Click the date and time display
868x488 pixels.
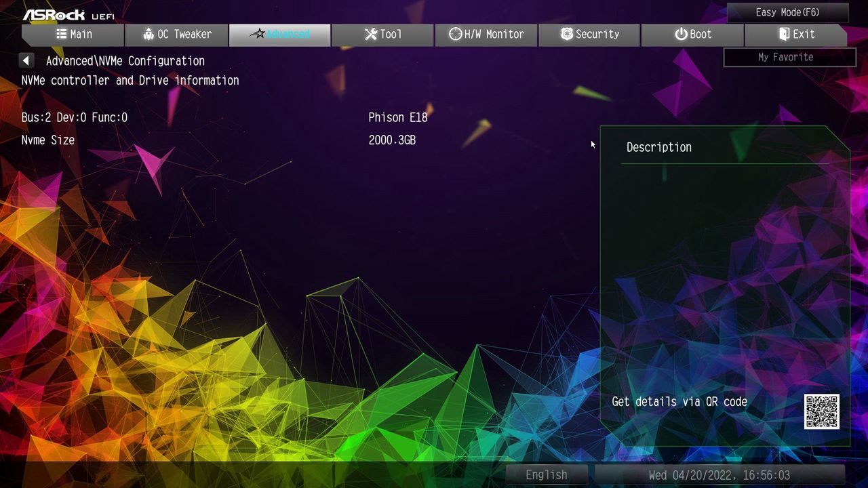[719, 475]
